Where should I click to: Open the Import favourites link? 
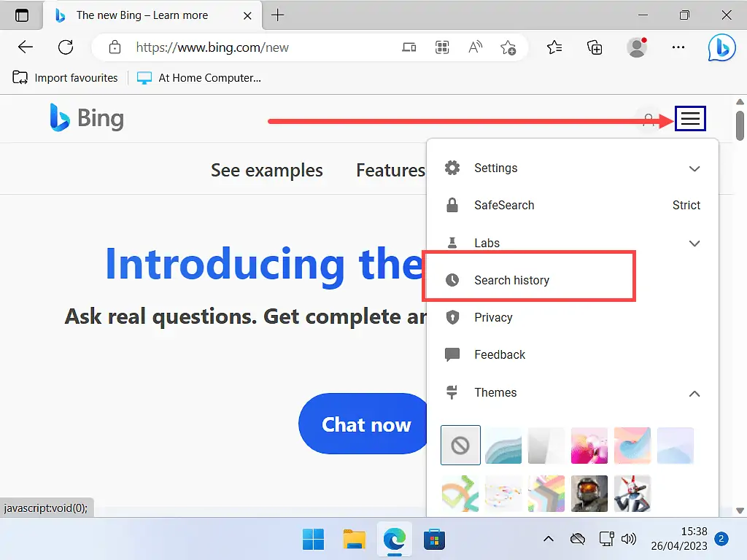(x=65, y=77)
